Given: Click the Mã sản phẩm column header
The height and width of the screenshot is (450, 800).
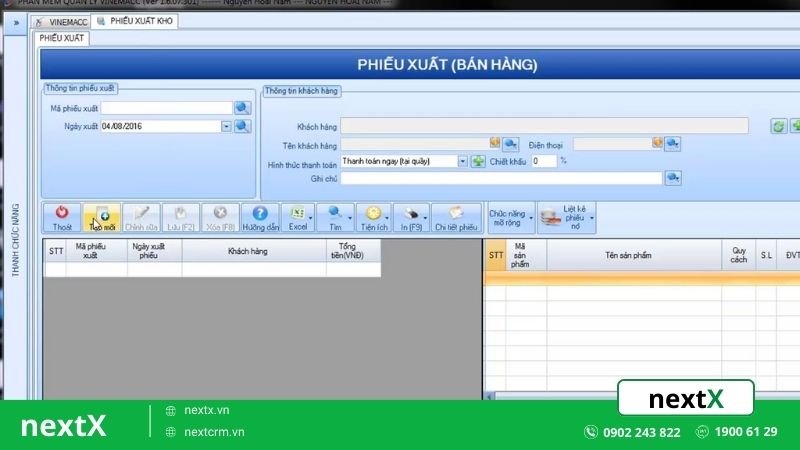Looking at the screenshot, I should [526, 255].
